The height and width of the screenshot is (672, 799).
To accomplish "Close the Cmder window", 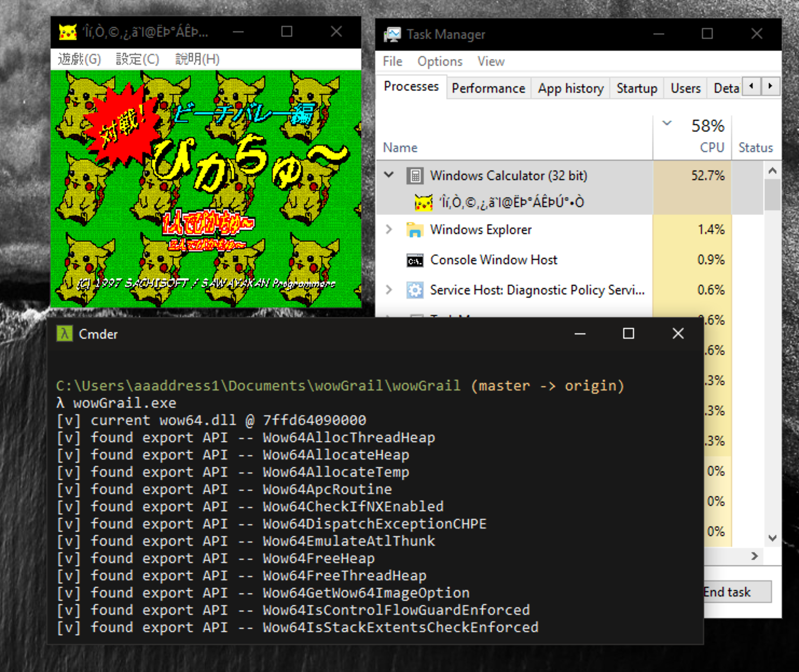I will (678, 333).
